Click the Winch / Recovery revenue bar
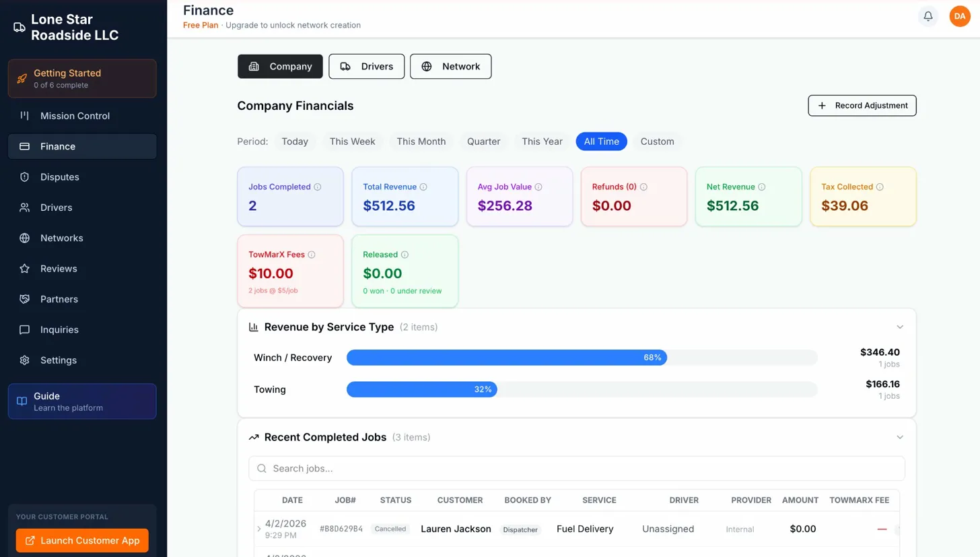Image resolution: width=980 pixels, height=557 pixels. (506, 358)
